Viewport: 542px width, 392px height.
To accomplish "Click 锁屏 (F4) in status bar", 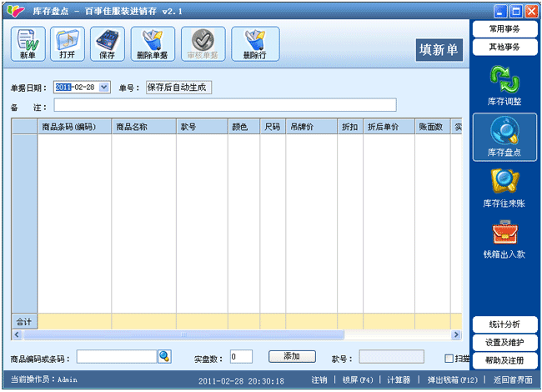I will [358, 379].
